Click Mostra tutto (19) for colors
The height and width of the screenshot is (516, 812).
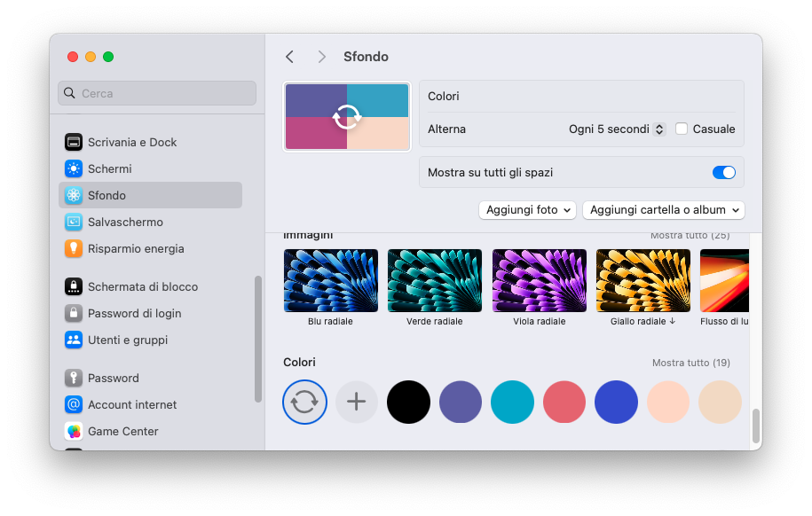[x=690, y=363]
